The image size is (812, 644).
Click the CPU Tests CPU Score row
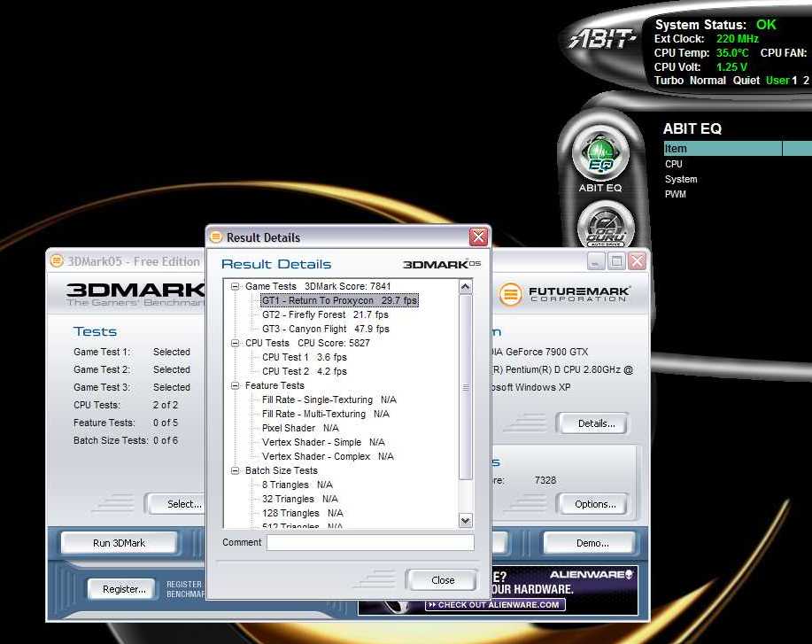307,343
